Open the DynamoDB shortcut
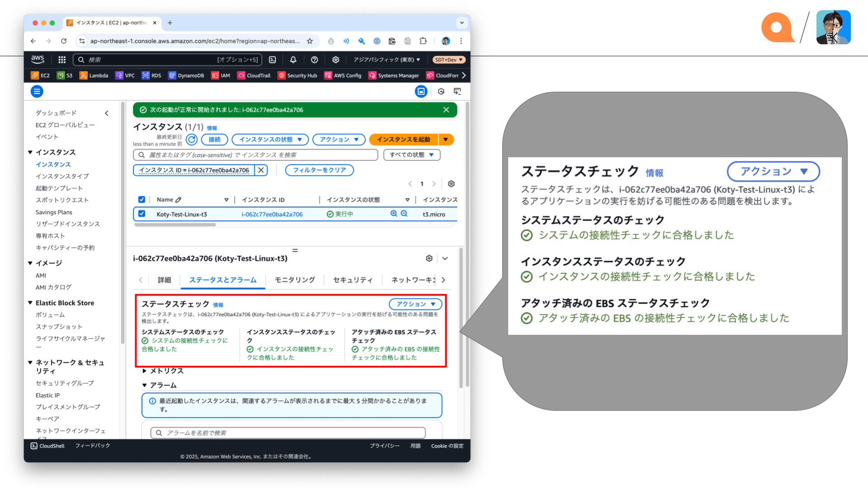This screenshot has width=868, height=488. coord(186,75)
